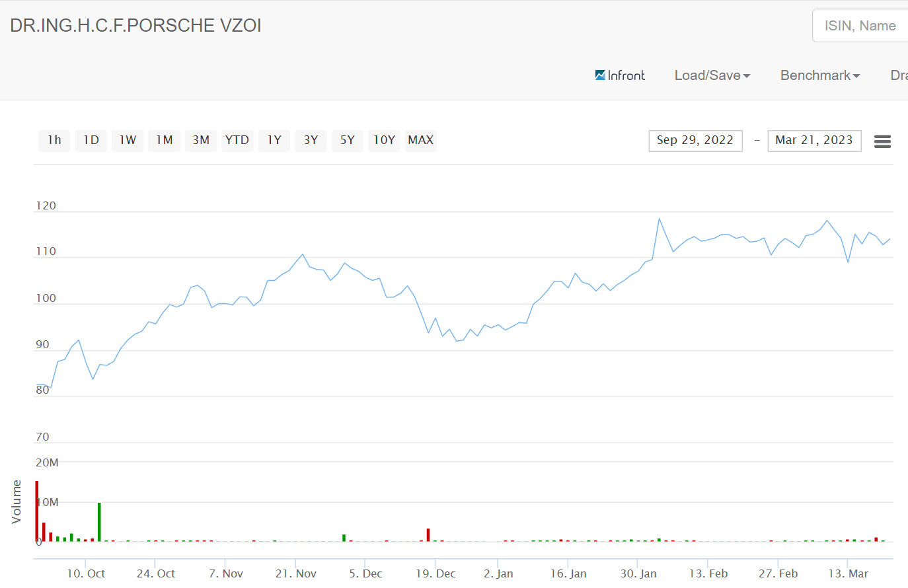Switch chart to 1W range
908x588 pixels.
pyautogui.click(x=128, y=140)
